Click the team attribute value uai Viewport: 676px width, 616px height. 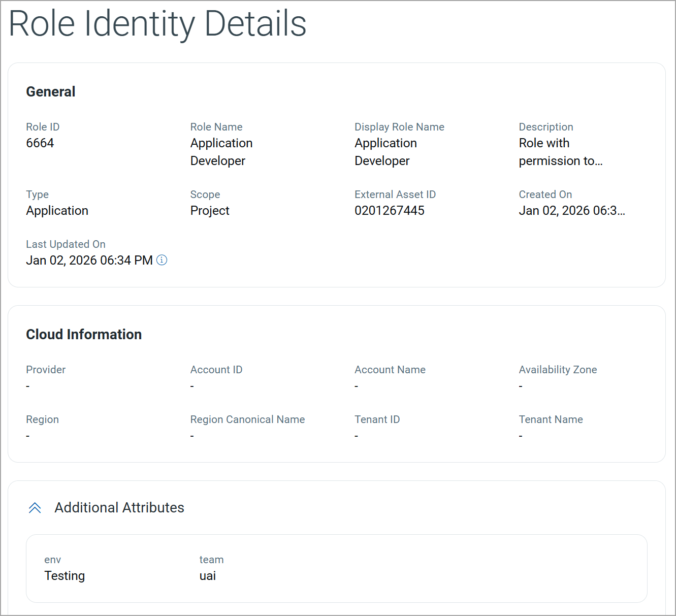tap(208, 576)
